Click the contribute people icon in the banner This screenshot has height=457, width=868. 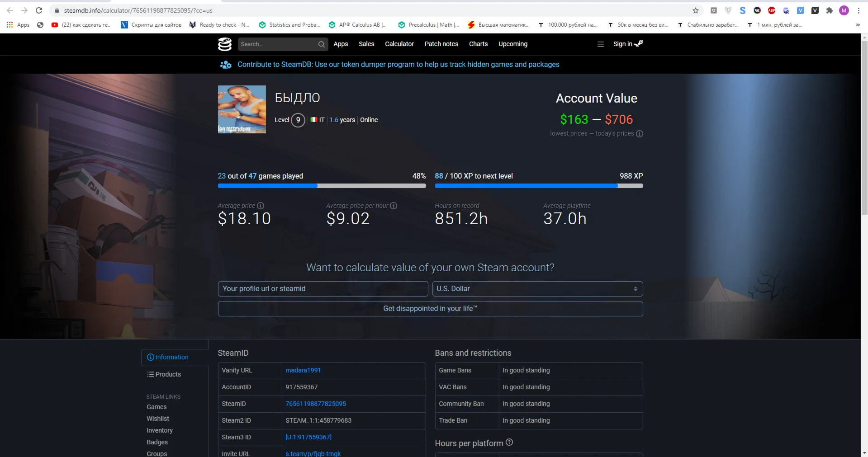pos(225,65)
